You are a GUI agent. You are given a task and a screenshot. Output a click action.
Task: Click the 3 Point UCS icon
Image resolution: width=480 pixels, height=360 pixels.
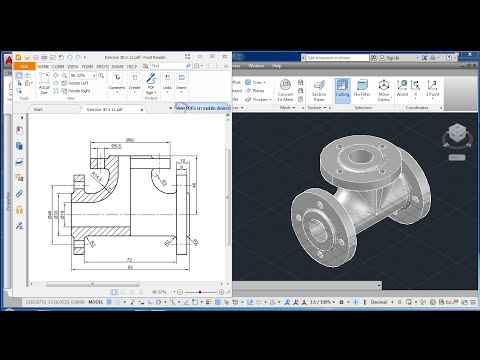[432, 89]
